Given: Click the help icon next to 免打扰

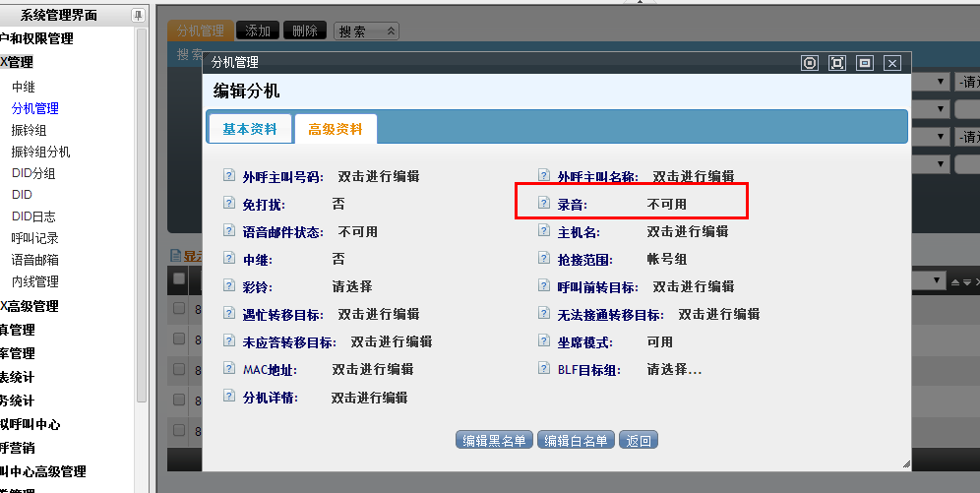Looking at the screenshot, I should click(229, 205).
